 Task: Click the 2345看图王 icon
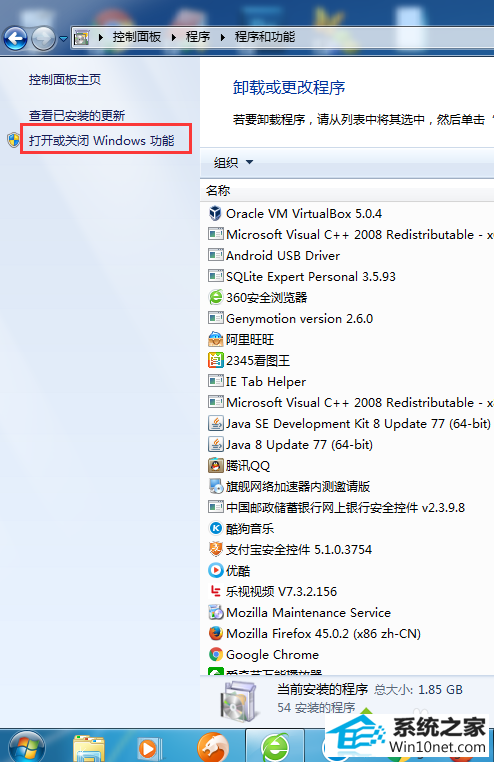tap(215, 360)
